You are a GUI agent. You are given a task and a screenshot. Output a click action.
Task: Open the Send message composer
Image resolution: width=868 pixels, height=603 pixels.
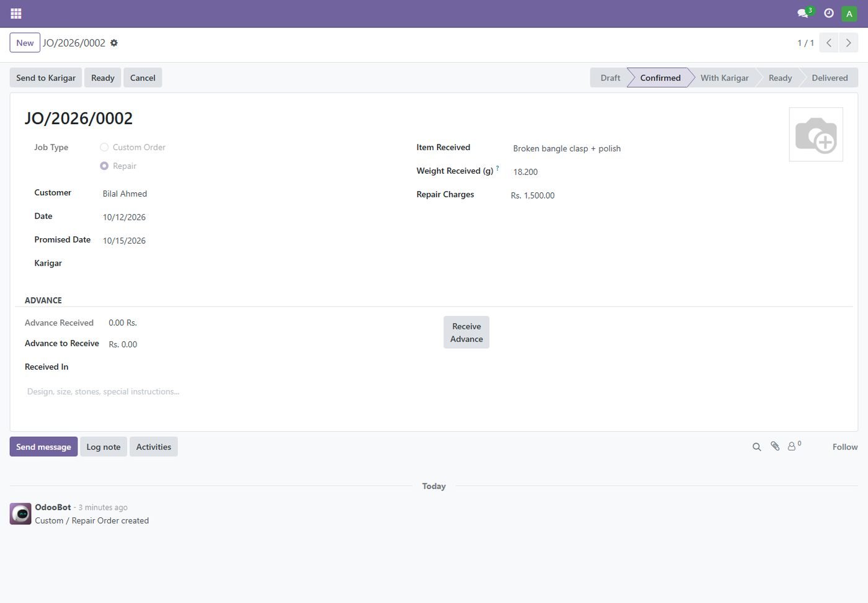tap(43, 447)
